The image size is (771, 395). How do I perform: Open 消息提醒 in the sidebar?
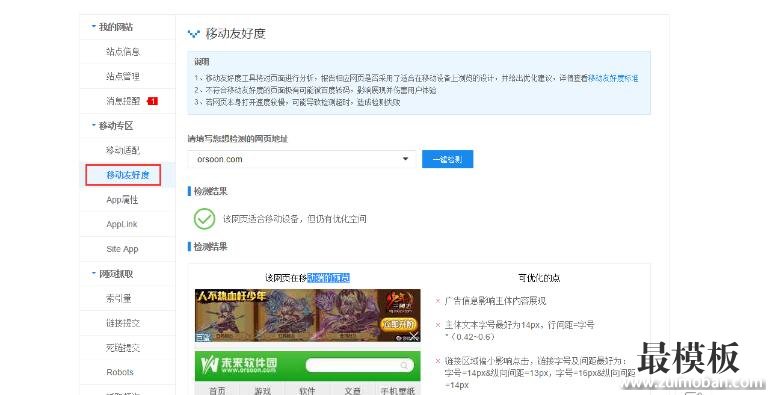(123, 101)
